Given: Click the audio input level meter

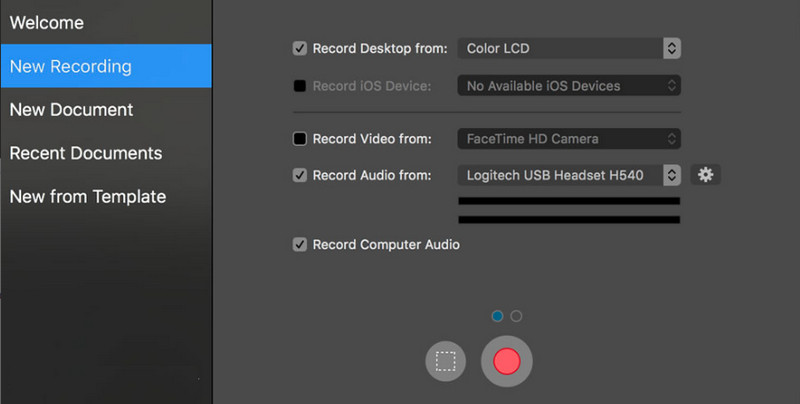Looking at the screenshot, I should click(569, 210).
